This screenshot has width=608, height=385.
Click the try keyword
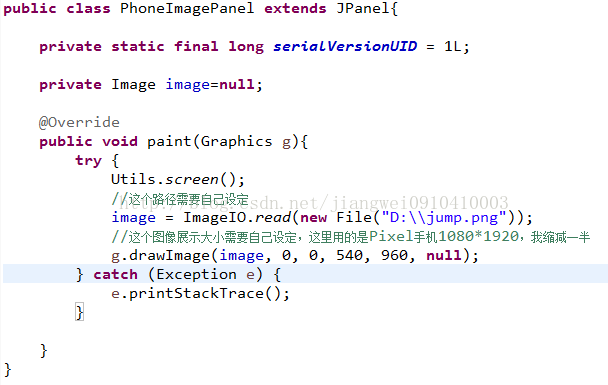coord(88,160)
